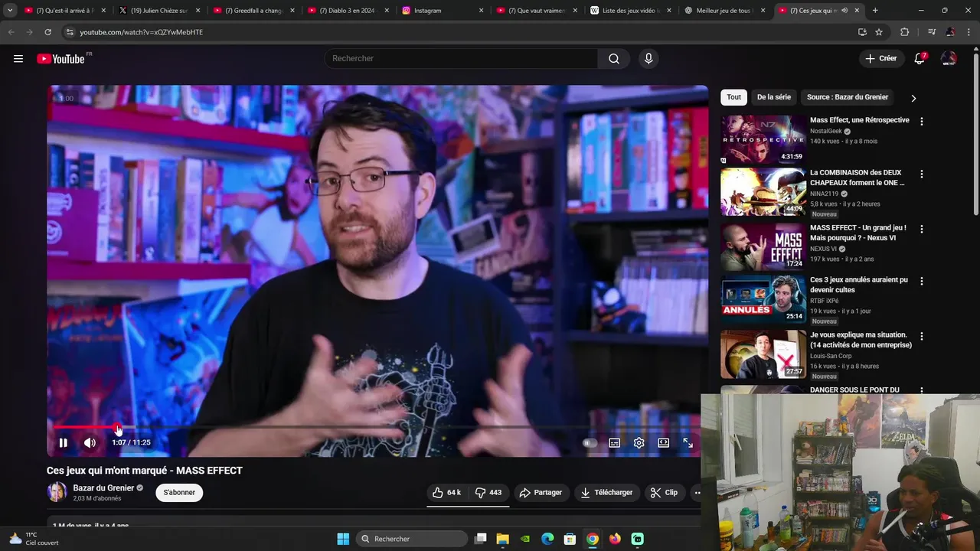Switch to theater mode
Image resolution: width=980 pixels, height=551 pixels.
[663, 442]
